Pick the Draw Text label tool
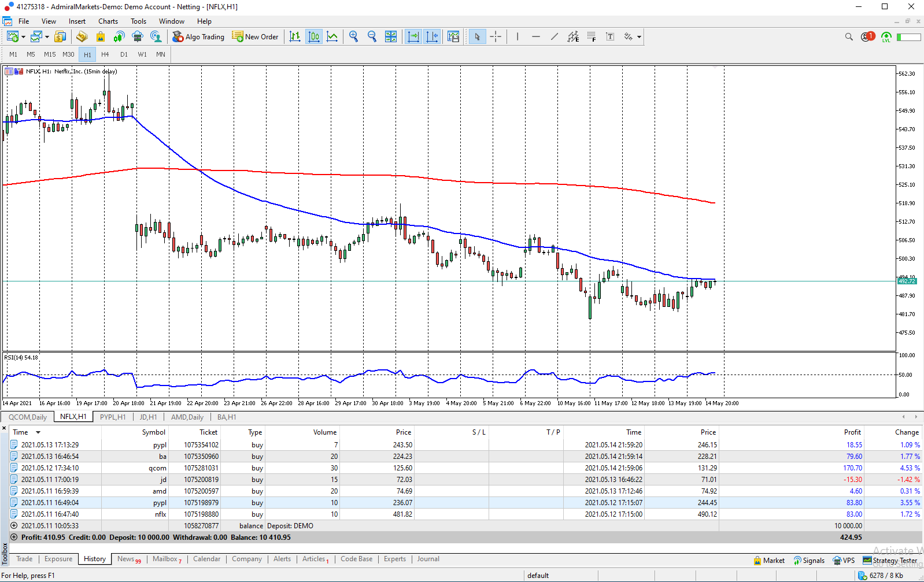 (x=610, y=36)
